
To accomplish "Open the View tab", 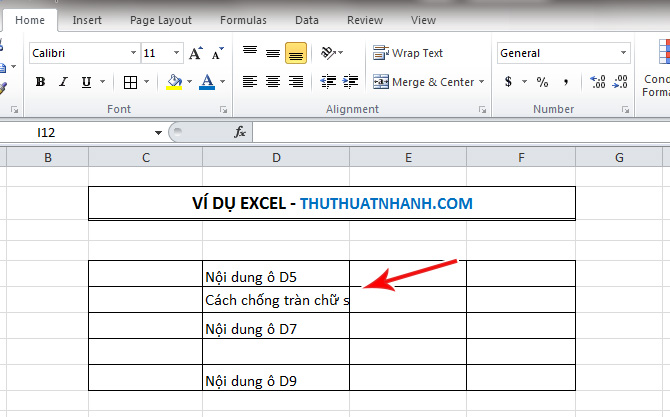I will (x=423, y=20).
